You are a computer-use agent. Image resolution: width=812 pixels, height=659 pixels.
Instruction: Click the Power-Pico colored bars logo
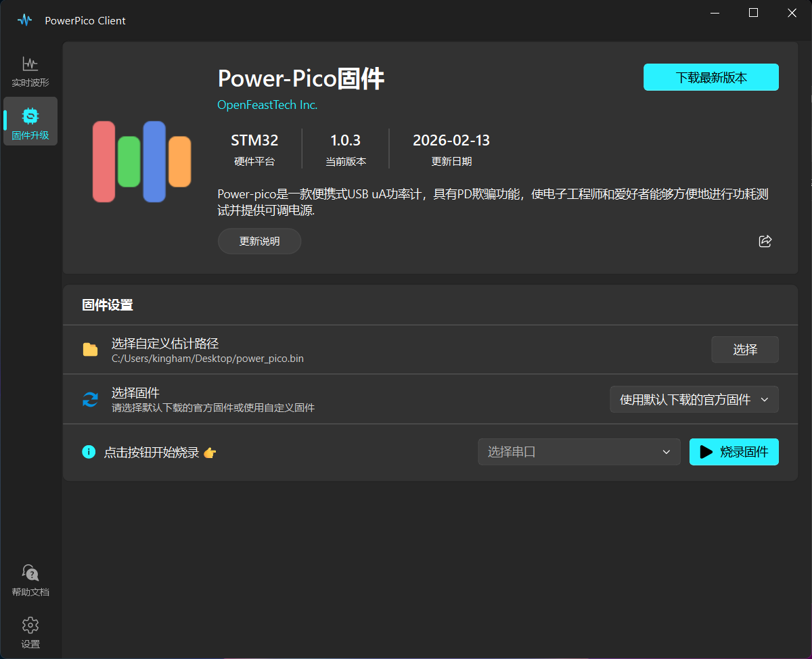(141, 162)
